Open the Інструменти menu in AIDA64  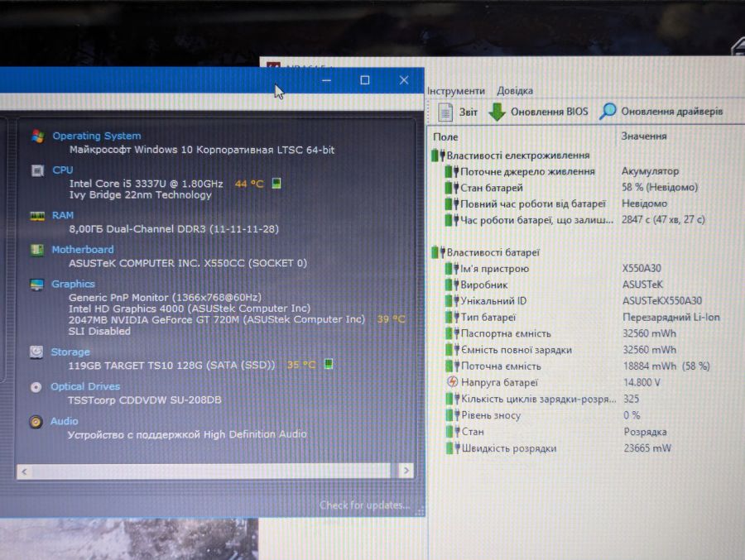pos(455,91)
